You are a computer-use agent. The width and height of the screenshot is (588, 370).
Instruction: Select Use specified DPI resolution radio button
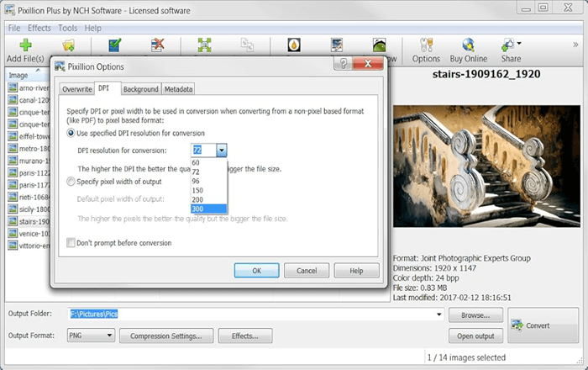coord(71,133)
